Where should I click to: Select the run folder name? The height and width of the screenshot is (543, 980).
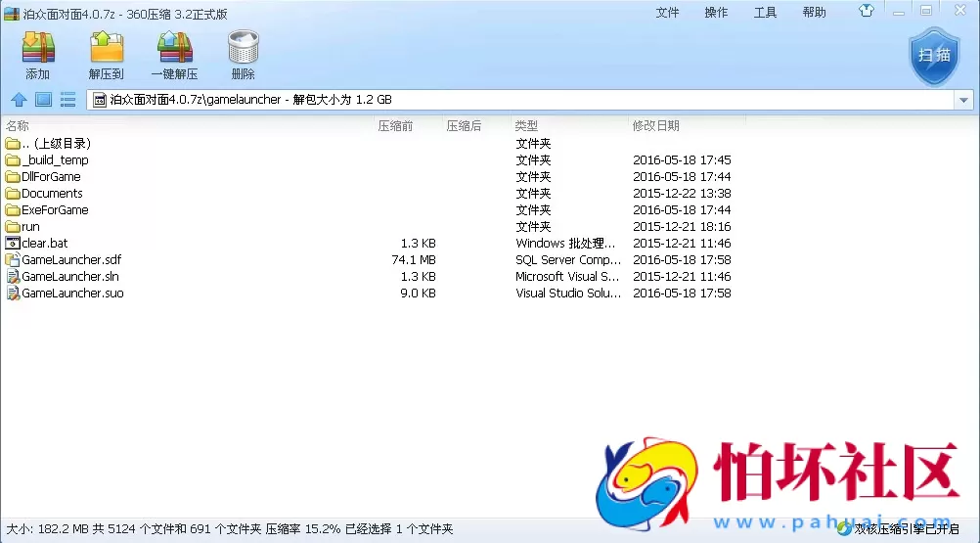tap(30, 227)
